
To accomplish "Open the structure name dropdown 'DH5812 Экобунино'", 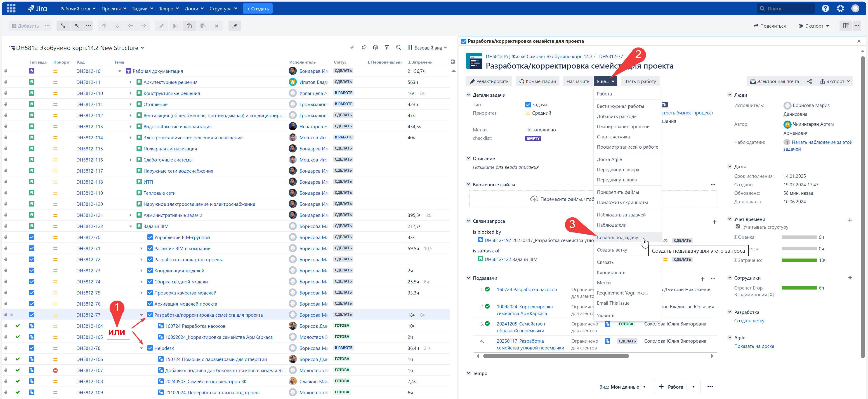I will click(80, 48).
